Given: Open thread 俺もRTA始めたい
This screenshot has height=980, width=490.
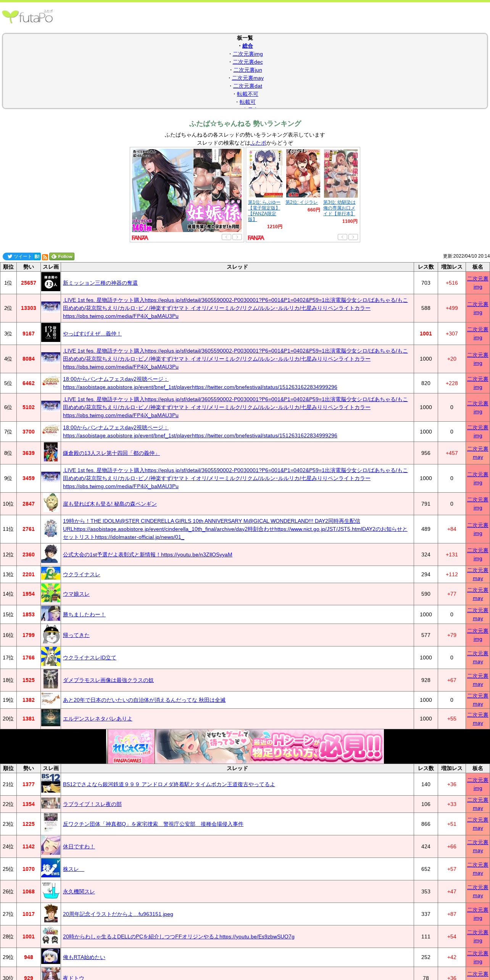Looking at the screenshot, I should (x=84, y=957).
